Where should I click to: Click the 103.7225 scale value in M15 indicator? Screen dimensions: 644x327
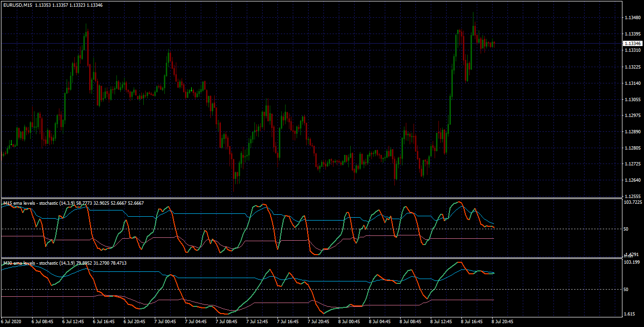coord(632,202)
